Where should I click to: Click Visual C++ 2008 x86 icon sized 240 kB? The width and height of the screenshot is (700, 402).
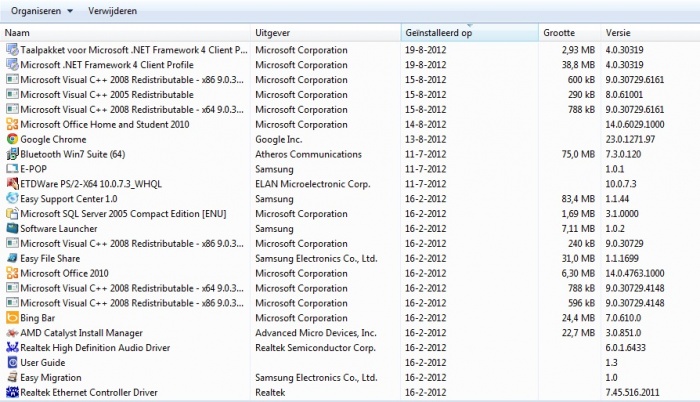[12, 243]
